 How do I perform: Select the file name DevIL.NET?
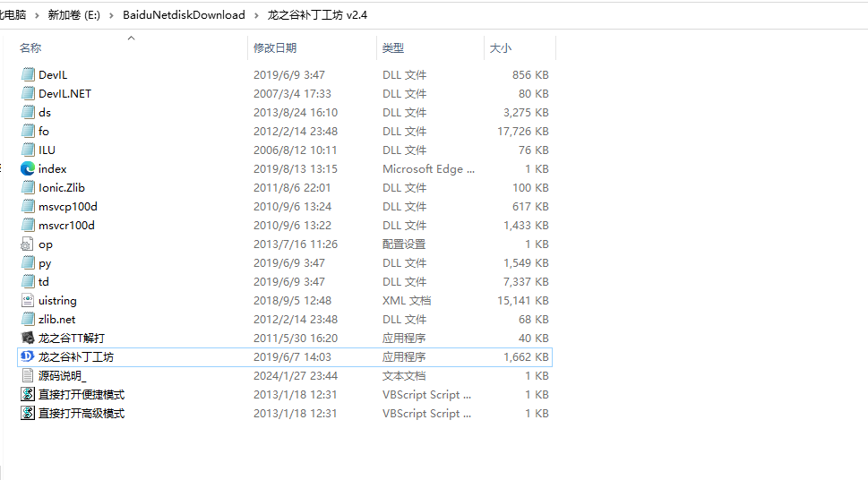coord(64,93)
